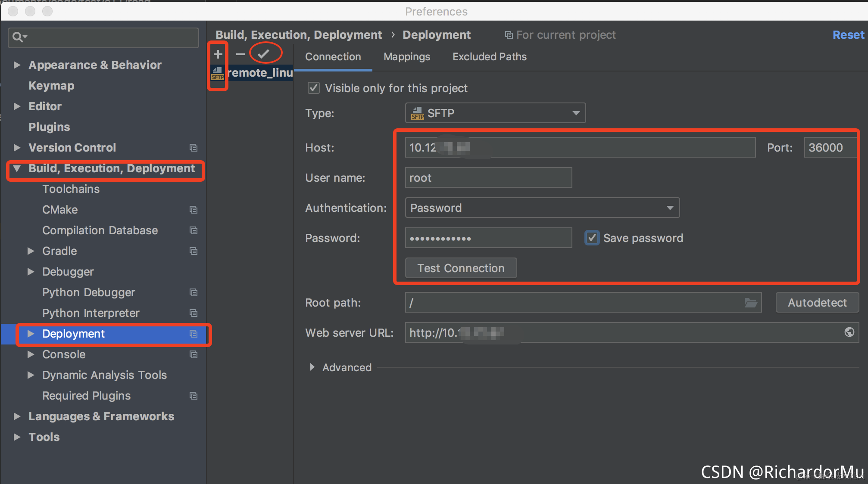Click into the User name field
This screenshot has width=868, height=484.
488,178
